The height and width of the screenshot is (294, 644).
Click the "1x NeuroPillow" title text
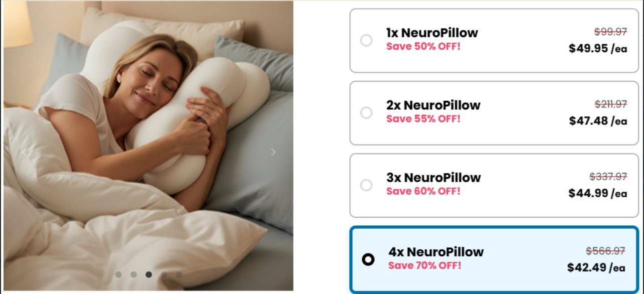tap(432, 33)
